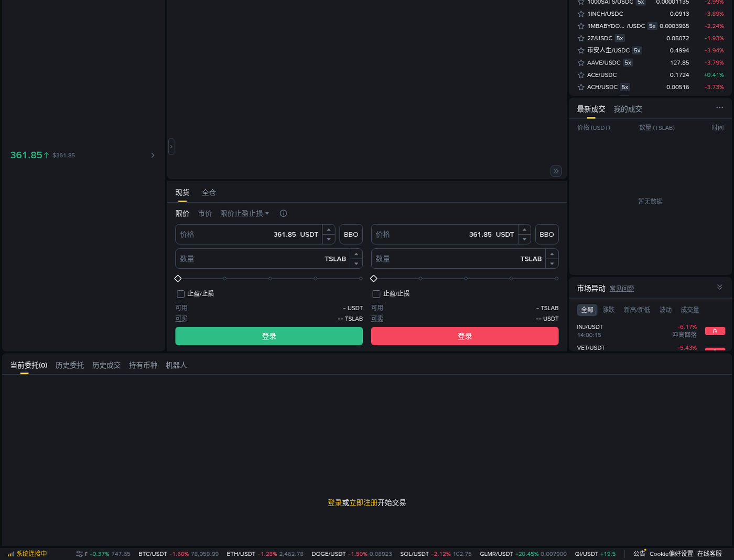Open the ticker settings icon in bottom bar

[x=80, y=554]
